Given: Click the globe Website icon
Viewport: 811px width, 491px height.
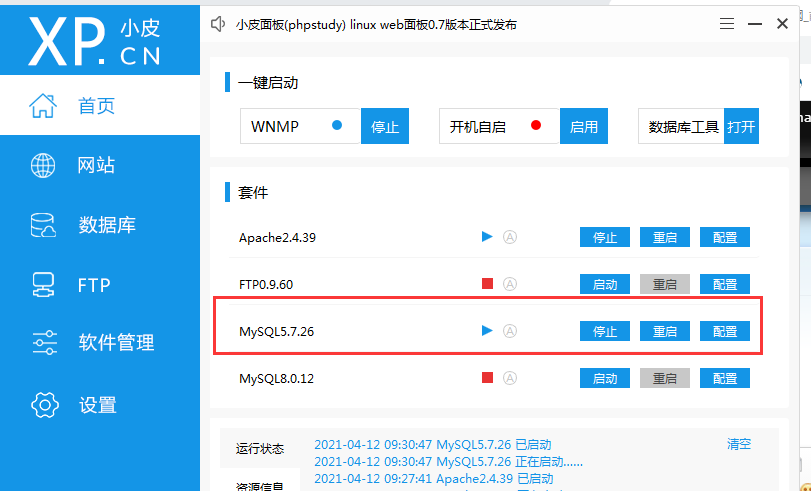Looking at the screenshot, I should coord(43,166).
